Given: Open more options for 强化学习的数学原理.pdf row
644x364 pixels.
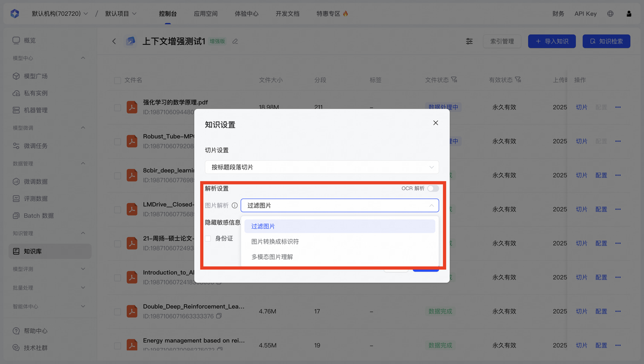Looking at the screenshot, I should point(618,107).
